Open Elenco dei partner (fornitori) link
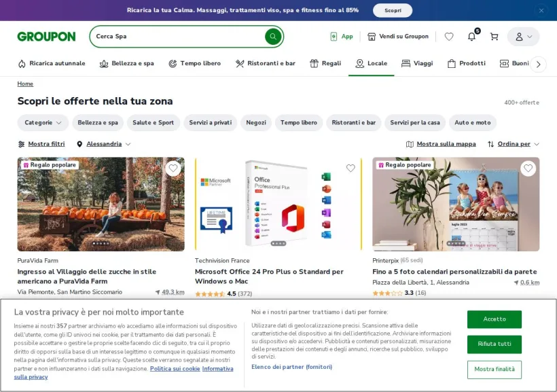The height and width of the screenshot is (392, 557). pyautogui.click(x=292, y=367)
